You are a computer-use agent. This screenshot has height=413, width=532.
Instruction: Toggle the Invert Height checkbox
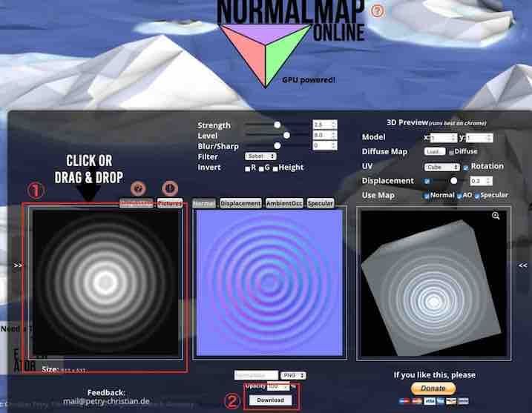[275, 169]
